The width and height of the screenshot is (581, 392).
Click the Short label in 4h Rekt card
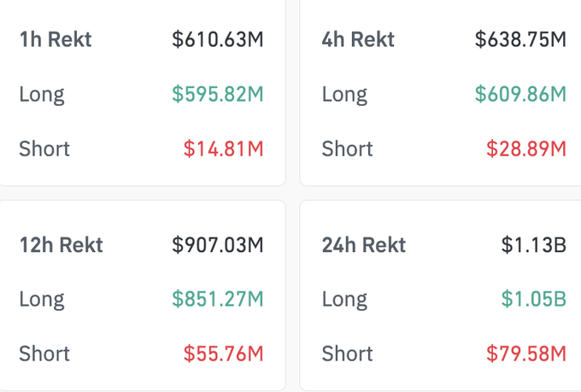click(x=347, y=149)
